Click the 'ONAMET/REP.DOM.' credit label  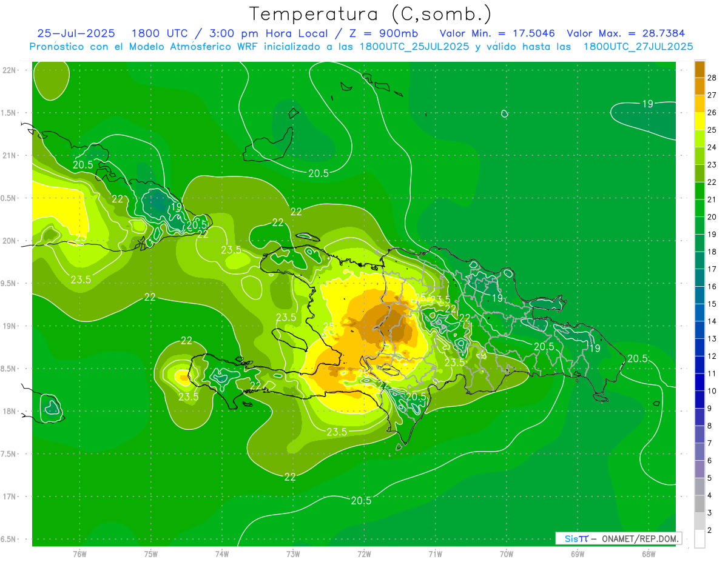(641, 538)
